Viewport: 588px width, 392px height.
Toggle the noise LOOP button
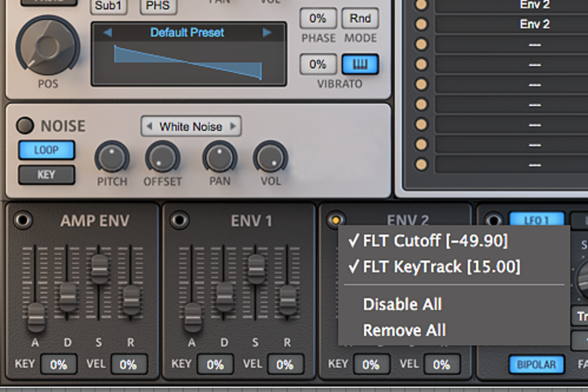click(x=47, y=150)
